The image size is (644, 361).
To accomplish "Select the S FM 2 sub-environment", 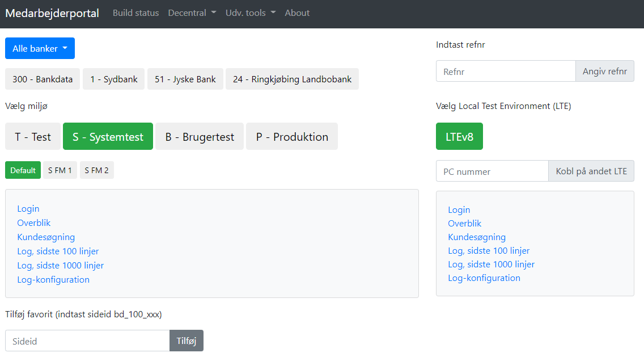I will tap(97, 170).
